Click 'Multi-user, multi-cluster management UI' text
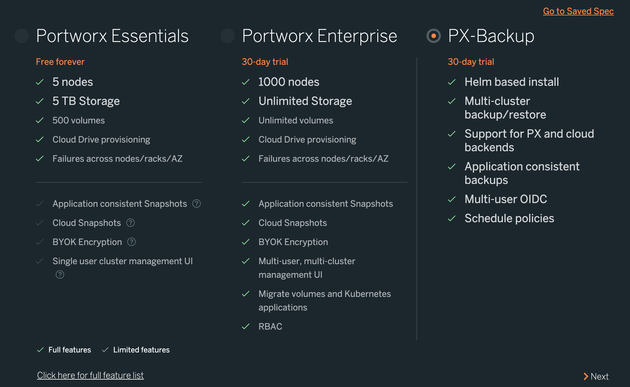630x387 pixels. tap(307, 268)
